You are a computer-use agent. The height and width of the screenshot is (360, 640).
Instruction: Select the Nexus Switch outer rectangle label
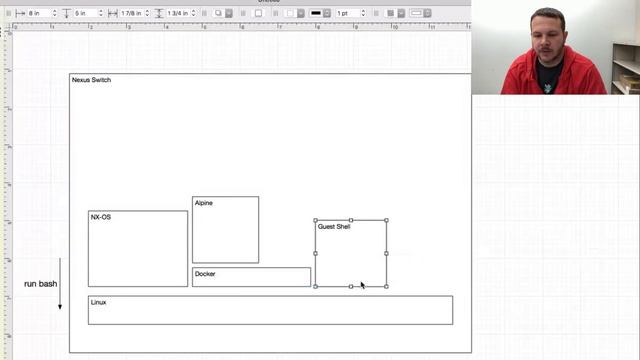click(91, 80)
